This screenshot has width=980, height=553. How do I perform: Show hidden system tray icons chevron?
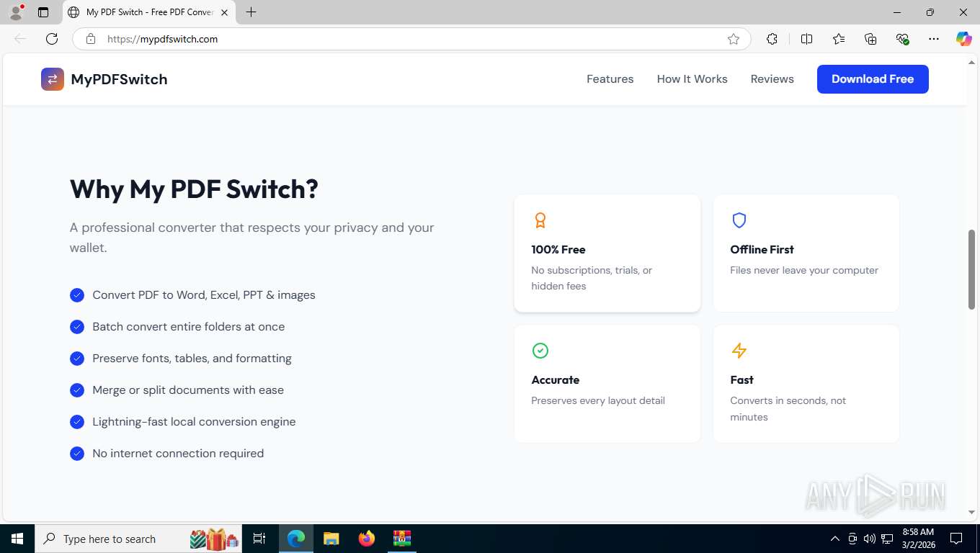(x=835, y=539)
